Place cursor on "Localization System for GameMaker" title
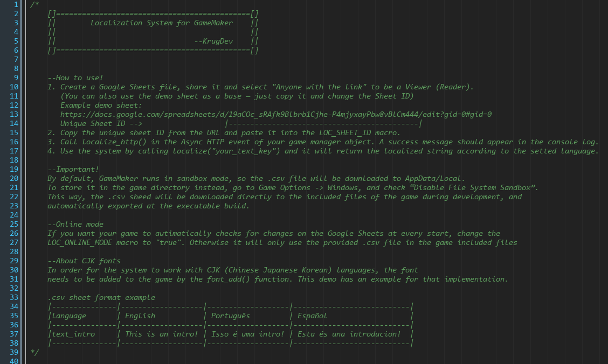Image resolution: width=608 pixels, height=364 pixels. click(x=162, y=23)
